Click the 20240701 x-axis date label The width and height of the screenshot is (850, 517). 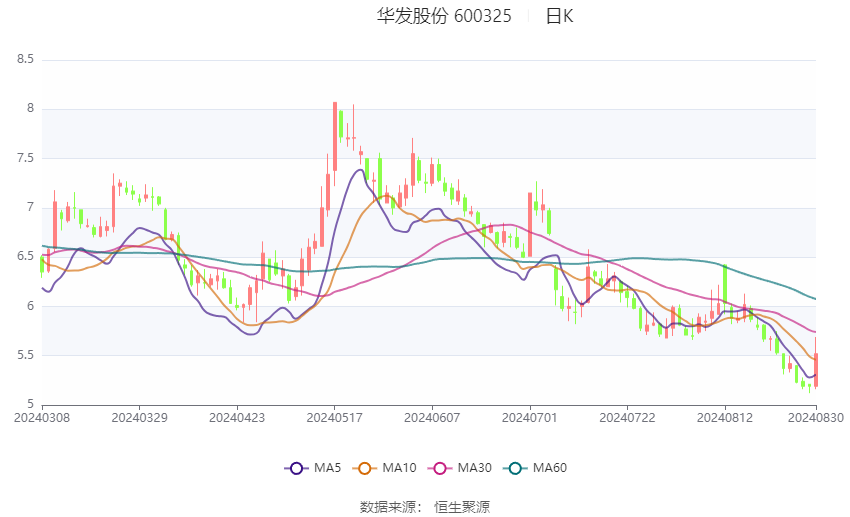(530, 418)
